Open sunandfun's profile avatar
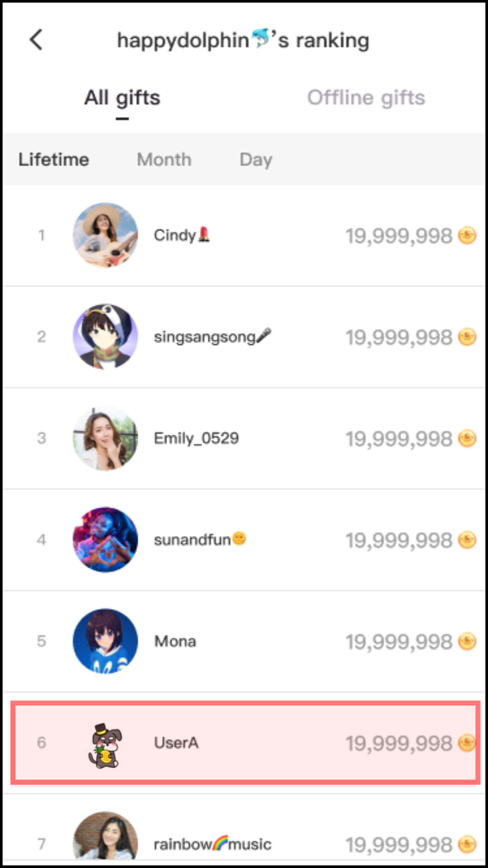Image resolution: width=488 pixels, height=868 pixels. (105, 539)
